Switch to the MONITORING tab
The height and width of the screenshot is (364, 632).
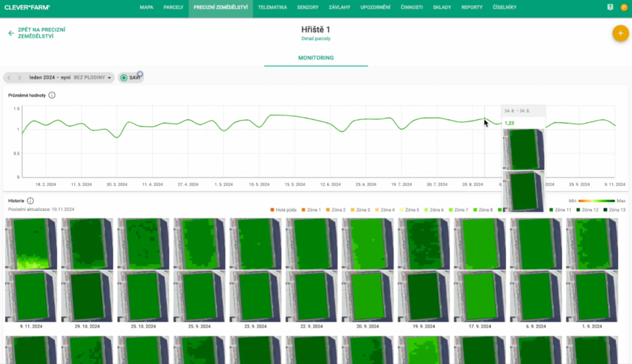pos(316,58)
